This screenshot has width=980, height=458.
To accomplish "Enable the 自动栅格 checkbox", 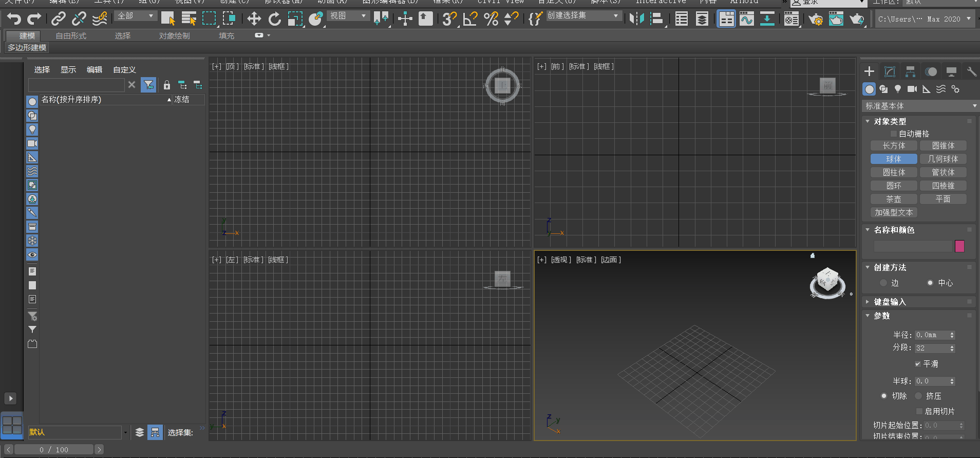I will tap(894, 134).
